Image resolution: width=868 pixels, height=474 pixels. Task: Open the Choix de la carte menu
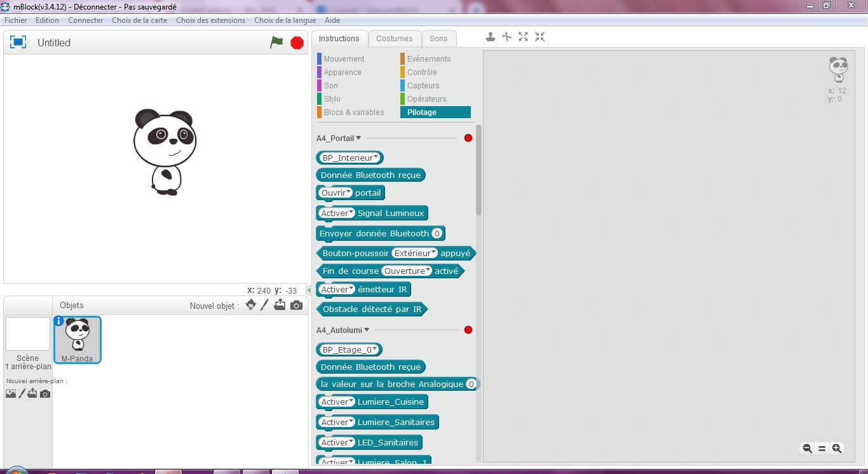tap(139, 20)
